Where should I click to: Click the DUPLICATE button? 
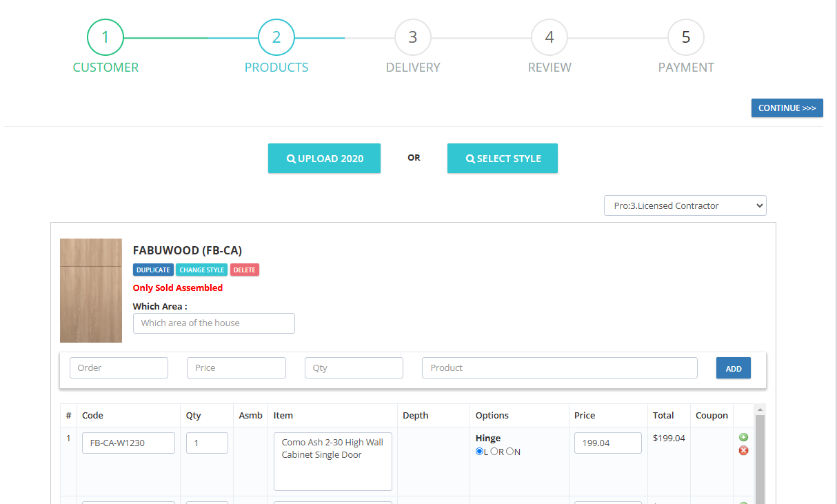point(153,270)
